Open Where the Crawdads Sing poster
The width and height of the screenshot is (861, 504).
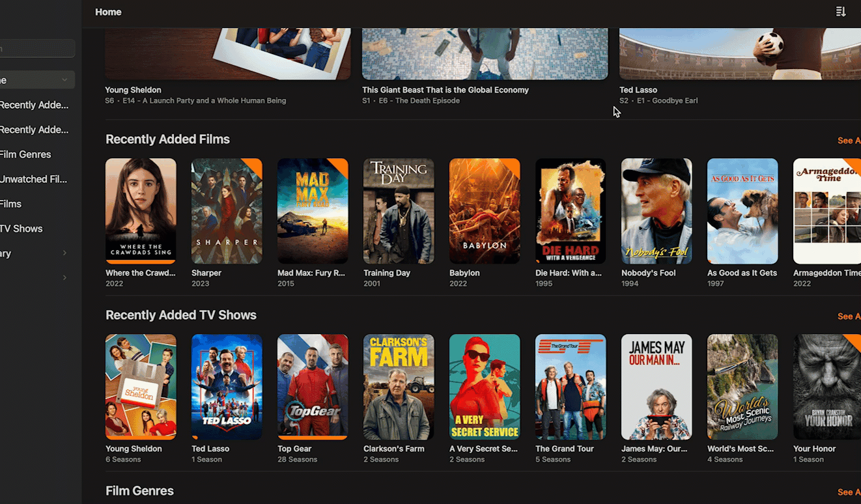click(x=141, y=211)
